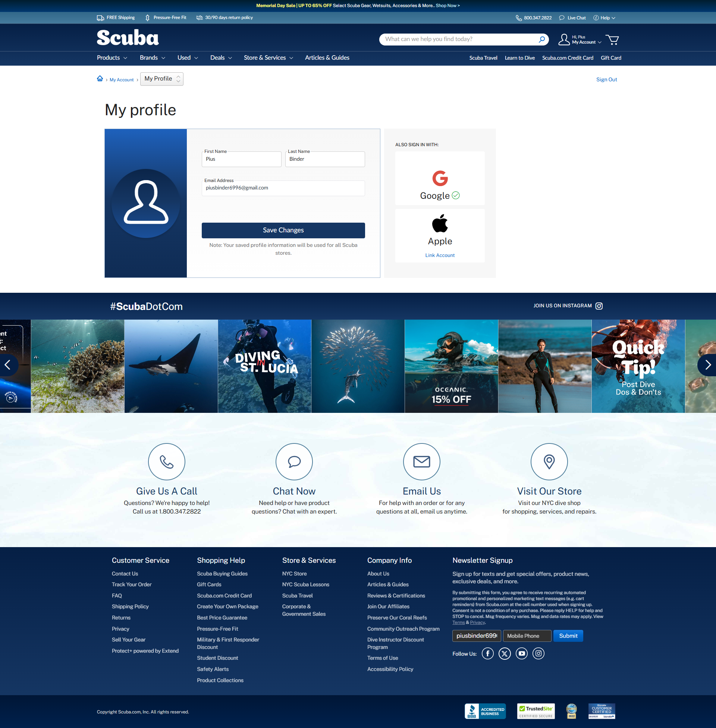Click NYC Scuba Lessons footer link
This screenshot has width=716, height=728.
click(x=305, y=584)
